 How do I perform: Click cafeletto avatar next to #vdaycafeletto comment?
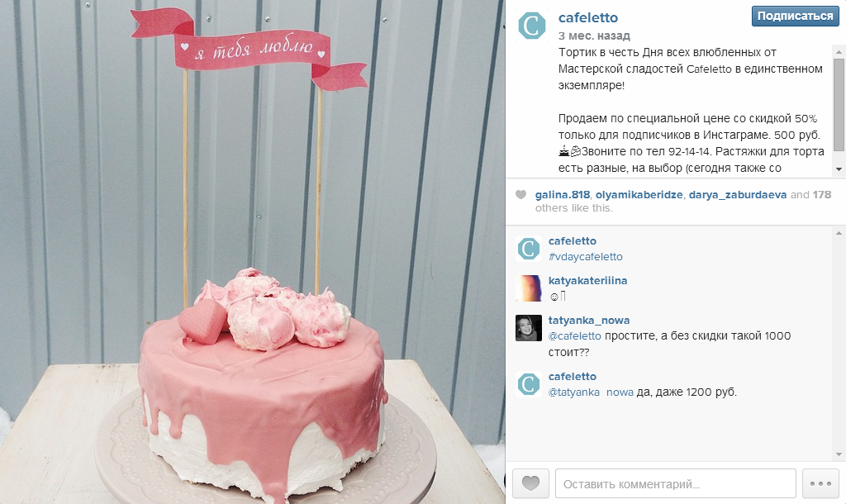529,249
